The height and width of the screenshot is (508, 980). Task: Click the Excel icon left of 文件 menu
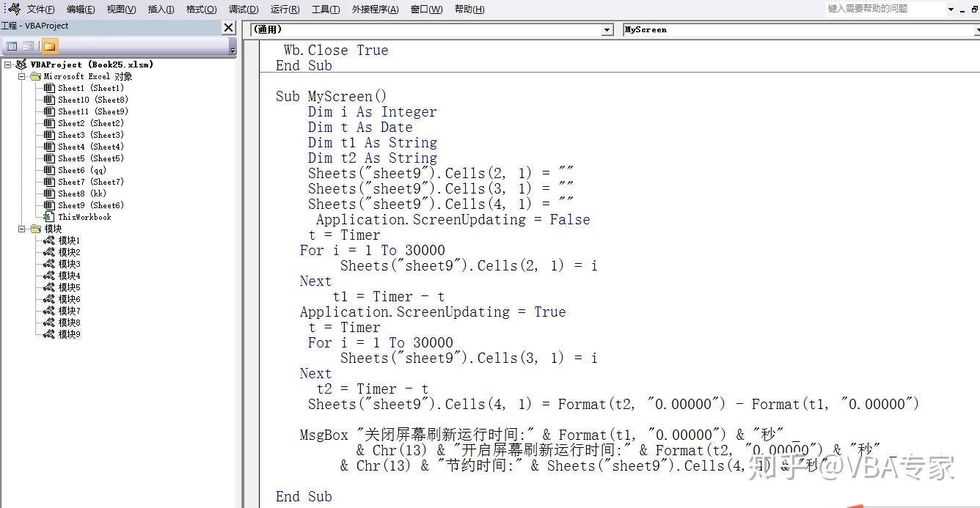tap(13, 9)
